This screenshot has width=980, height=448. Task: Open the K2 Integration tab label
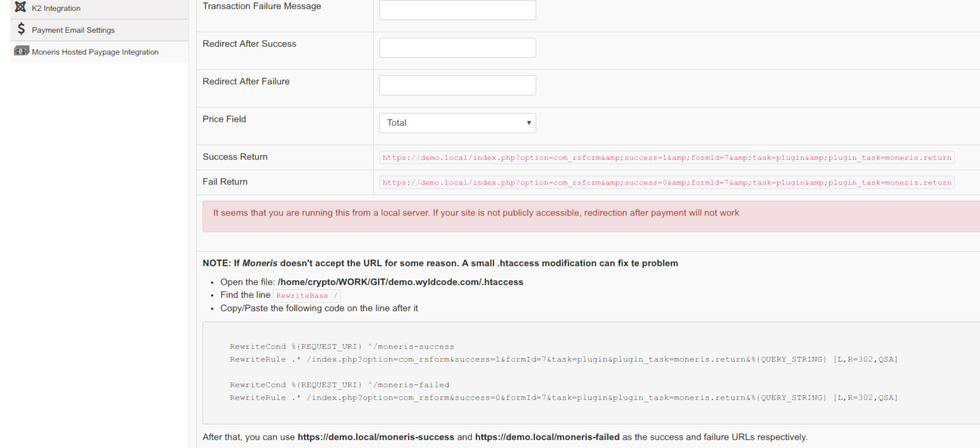tap(56, 9)
